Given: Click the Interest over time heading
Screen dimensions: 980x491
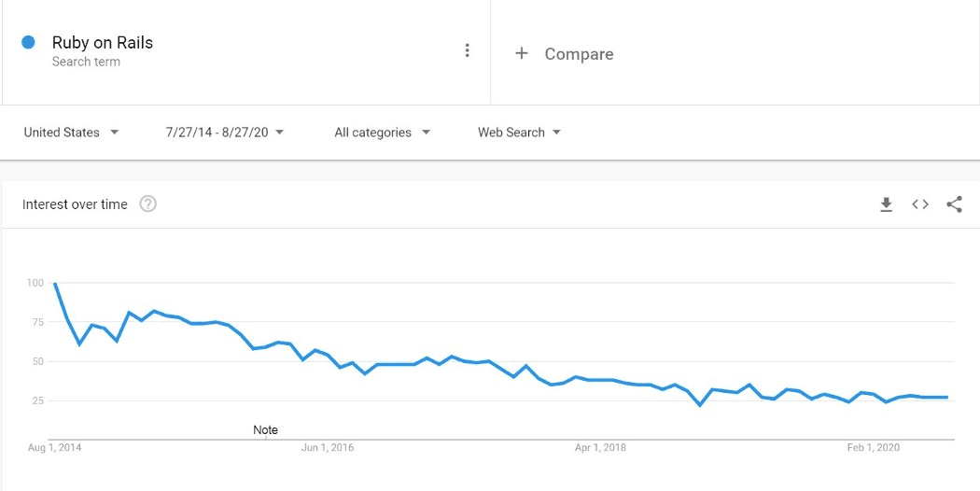Looking at the screenshot, I should tap(75, 204).
